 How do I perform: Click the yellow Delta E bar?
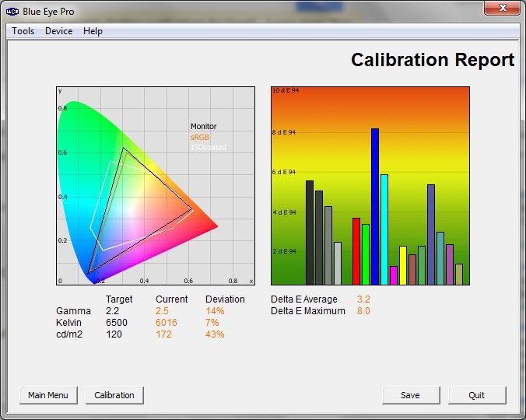pyautogui.click(x=403, y=265)
